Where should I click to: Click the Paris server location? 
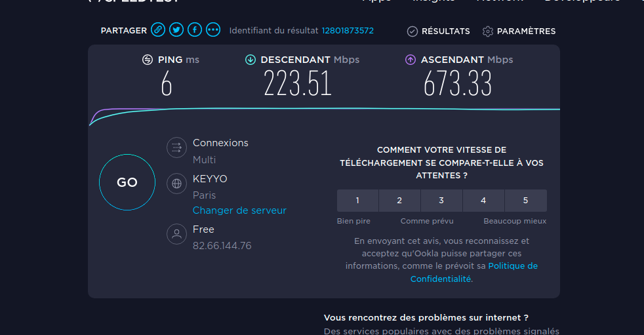[x=204, y=195]
